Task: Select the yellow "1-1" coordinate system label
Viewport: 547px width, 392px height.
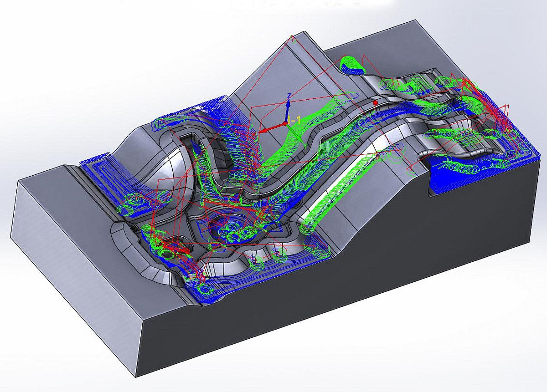Action: (294, 120)
